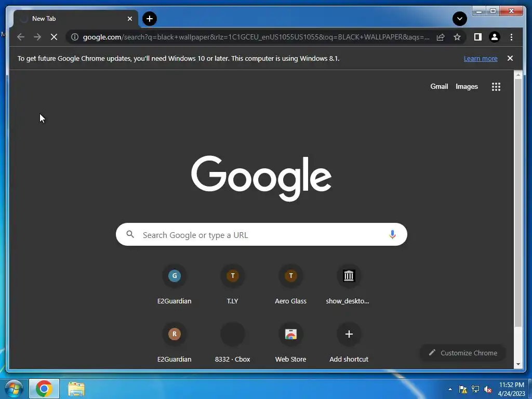
Task: Bookmark this tab with the star
Action: pos(457,37)
